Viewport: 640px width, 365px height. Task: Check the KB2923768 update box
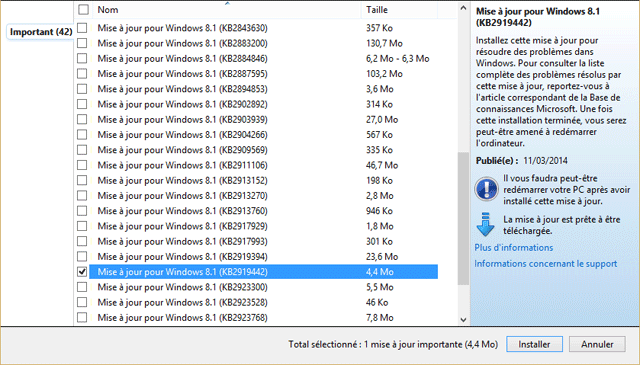(x=82, y=317)
